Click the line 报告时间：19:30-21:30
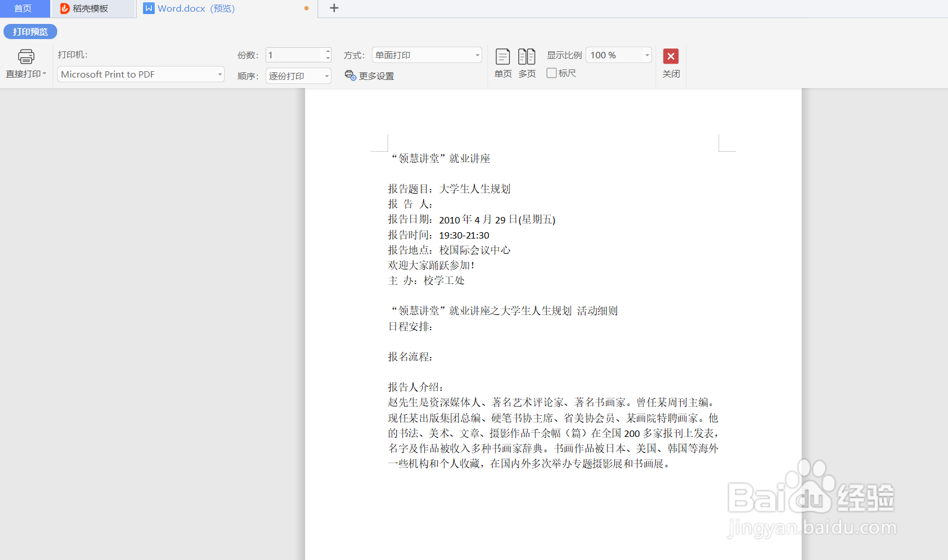This screenshot has height=560, width=948. (439, 235)
